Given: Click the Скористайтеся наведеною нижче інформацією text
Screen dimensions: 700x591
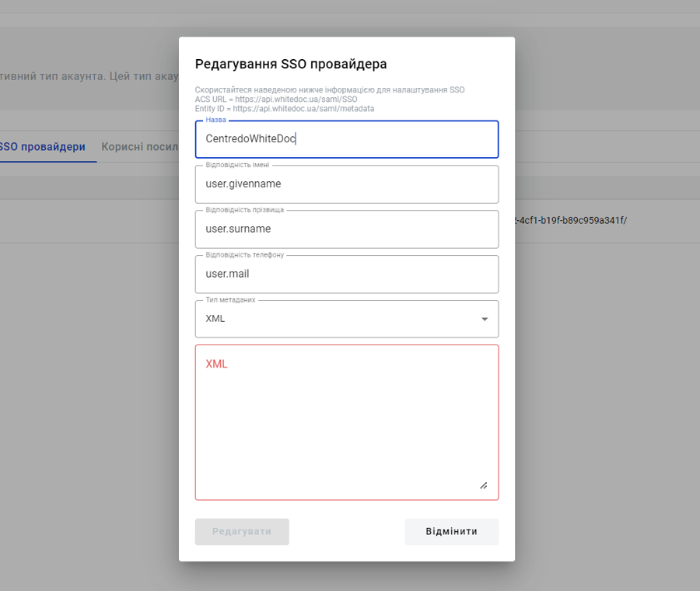Looking at the screenshot, I should (x=329, y=90).
